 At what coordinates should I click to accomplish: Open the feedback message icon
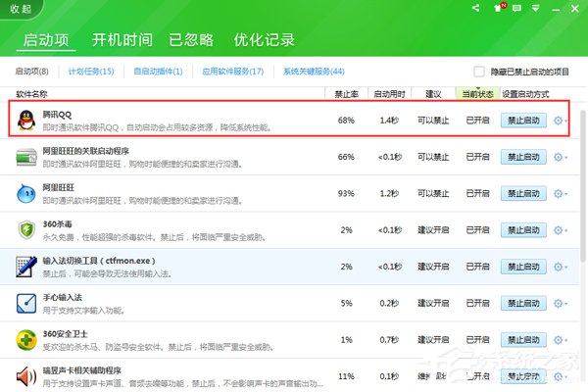pos(516,8)
